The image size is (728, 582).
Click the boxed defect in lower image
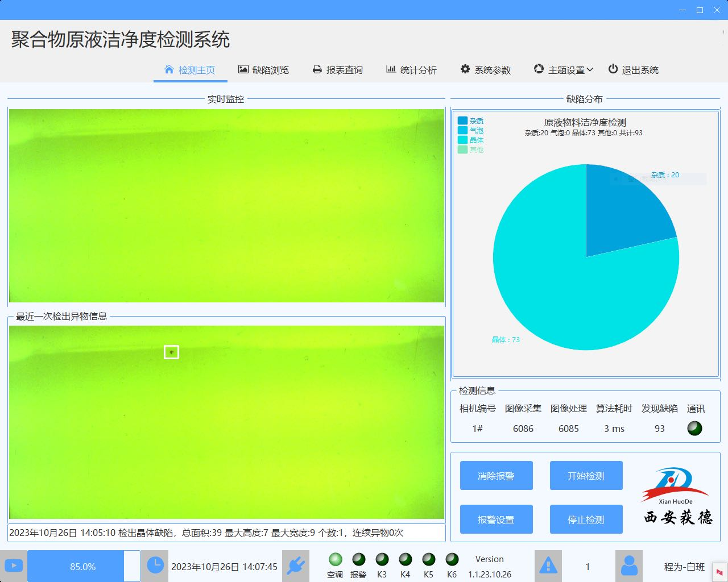click(171, 352)
